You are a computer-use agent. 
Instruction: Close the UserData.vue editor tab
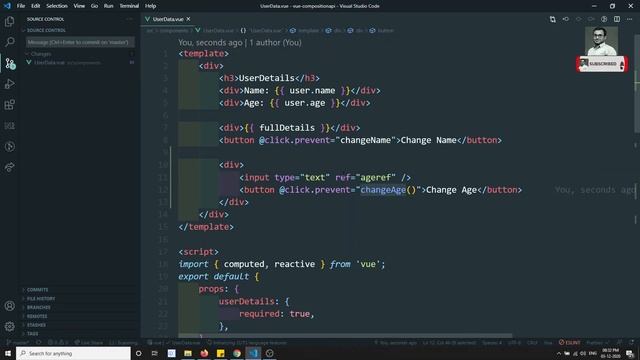tap(188, 19)
